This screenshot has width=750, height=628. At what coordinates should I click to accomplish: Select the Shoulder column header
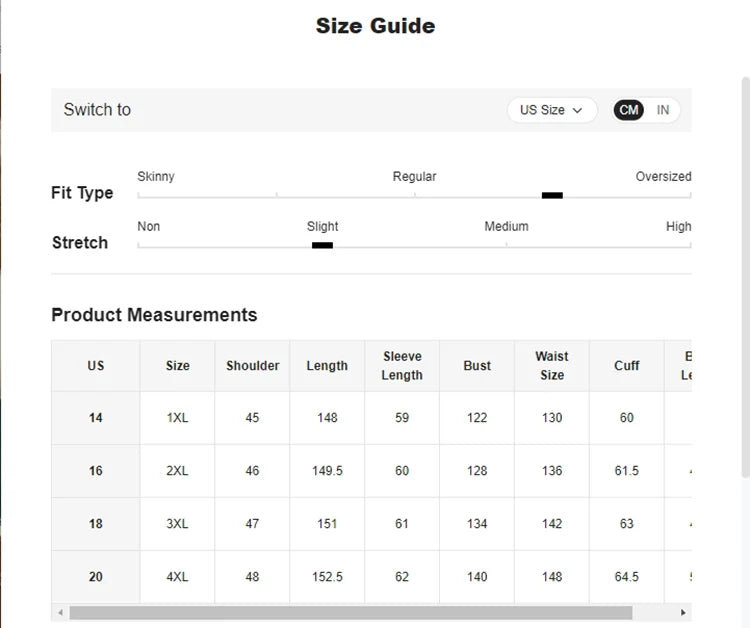click(252, 366)
